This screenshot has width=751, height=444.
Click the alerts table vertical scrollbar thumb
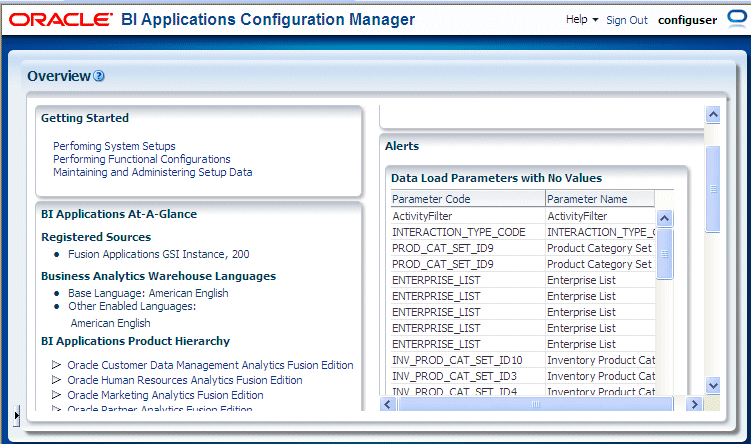coord(664,254)
